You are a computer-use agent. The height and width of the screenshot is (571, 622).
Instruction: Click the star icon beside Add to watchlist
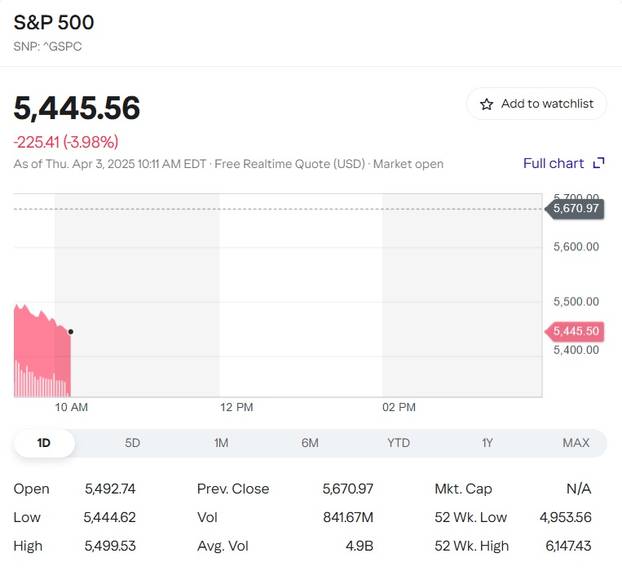pos(487,104)
